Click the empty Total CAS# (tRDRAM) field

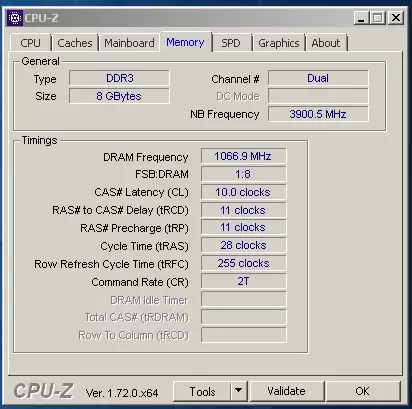[x=243, y=317]
